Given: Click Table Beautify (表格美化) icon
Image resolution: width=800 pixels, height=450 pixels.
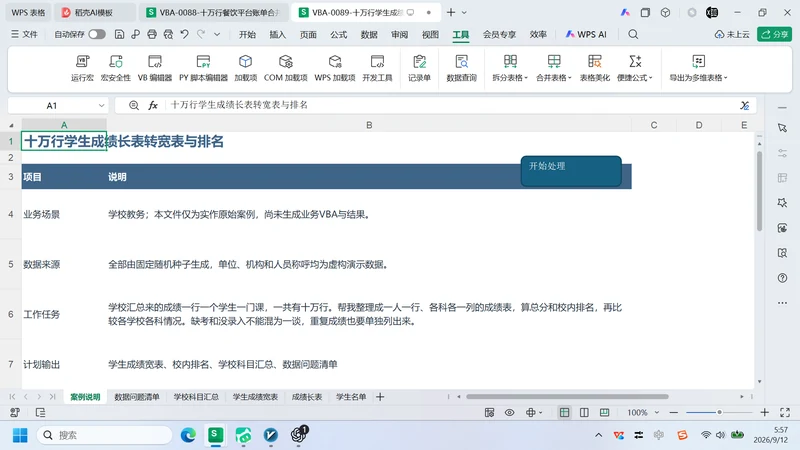Looking at the screenshot, I should [x=594, y=68].
